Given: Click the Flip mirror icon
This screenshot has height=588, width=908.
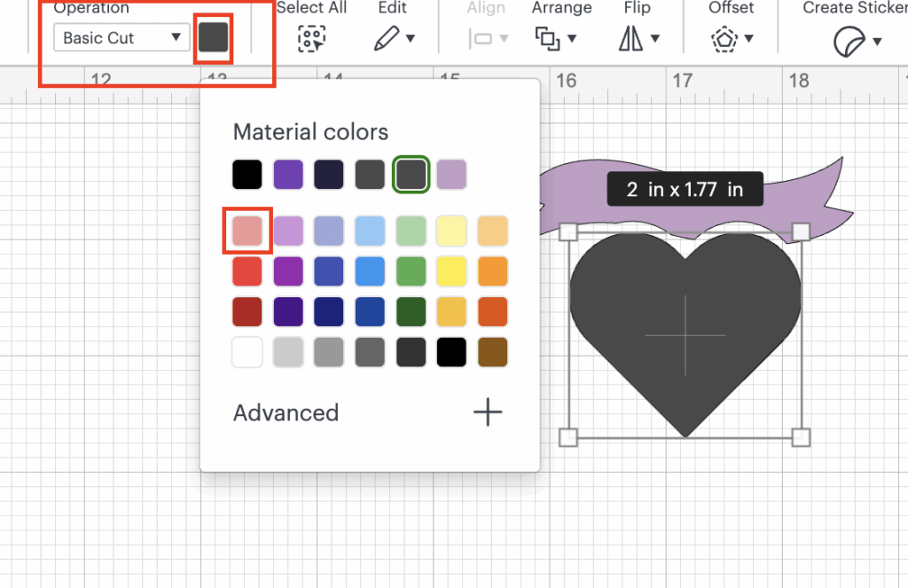Looking at the screenshot, I should [631, 38].
